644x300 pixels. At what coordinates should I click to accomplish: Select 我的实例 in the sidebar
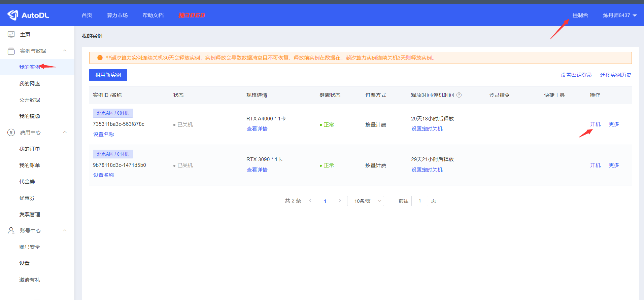point(30,67)
